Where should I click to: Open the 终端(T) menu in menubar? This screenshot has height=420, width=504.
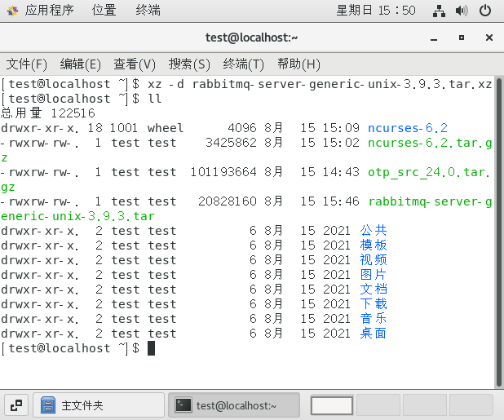click(x=243, y=64)
